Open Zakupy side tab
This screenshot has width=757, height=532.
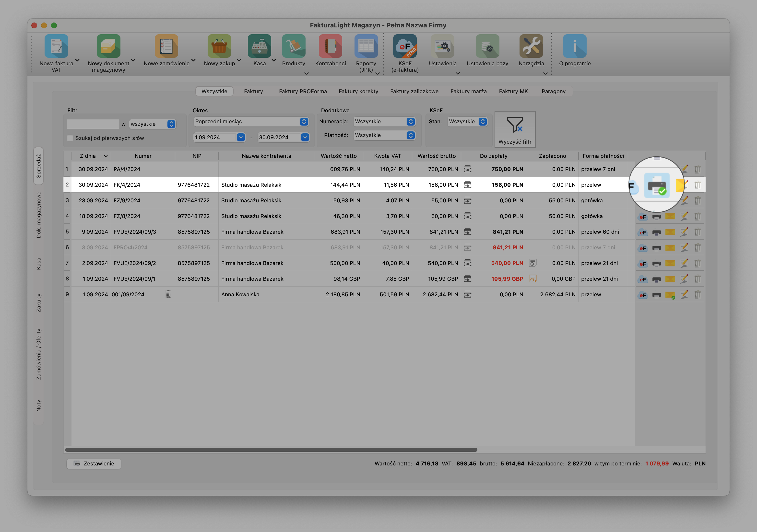pos(39,303)
